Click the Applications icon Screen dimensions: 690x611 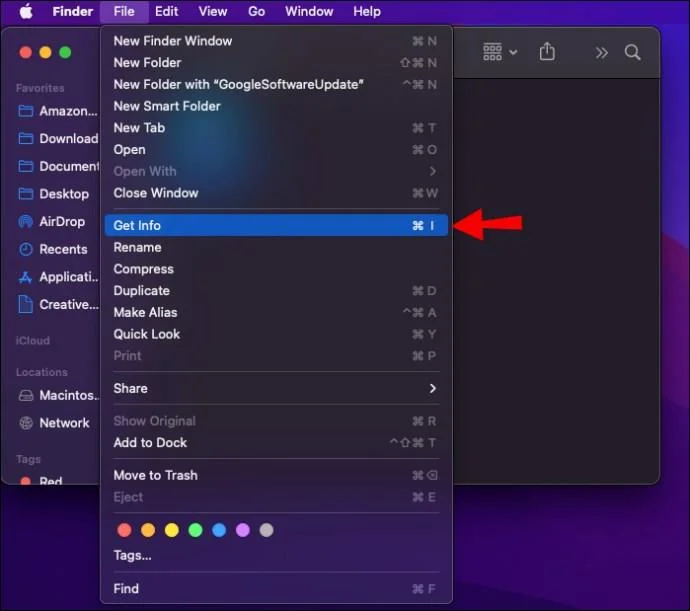click(26, 277)
